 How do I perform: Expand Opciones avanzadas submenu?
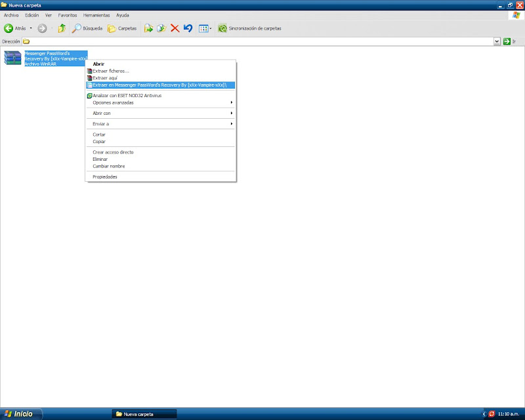tap(160, 103)
